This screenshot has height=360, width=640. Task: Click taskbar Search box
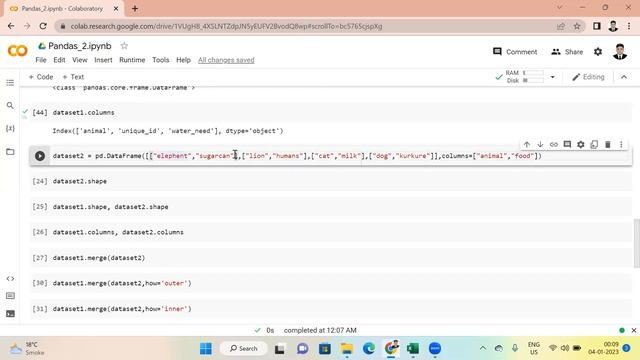(244, 348)
